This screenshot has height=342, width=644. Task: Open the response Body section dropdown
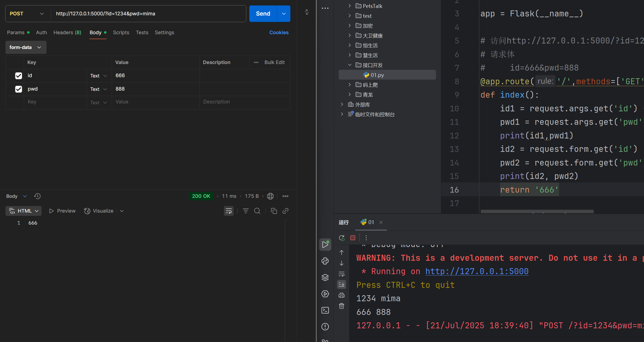click(x=16, y=196)
